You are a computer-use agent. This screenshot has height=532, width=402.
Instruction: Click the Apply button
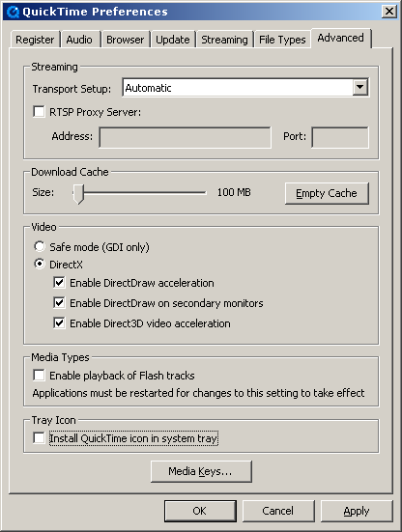[x=357, y=511]
